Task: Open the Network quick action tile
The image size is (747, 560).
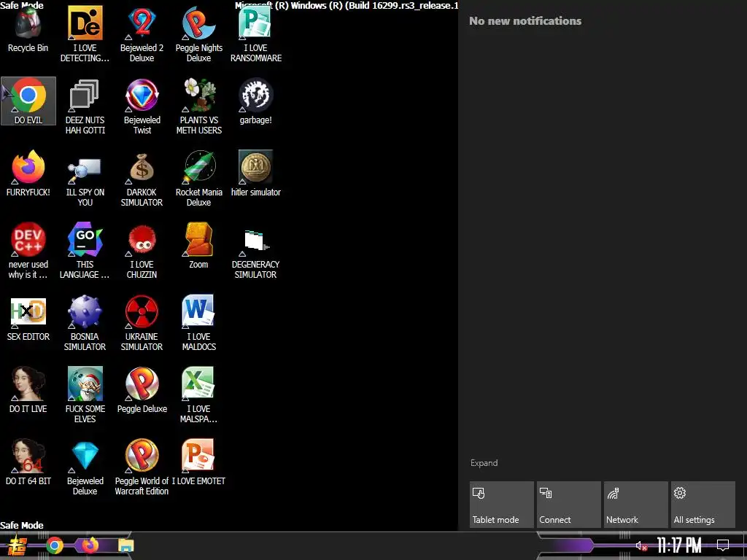Action: (x=636, y=505)
